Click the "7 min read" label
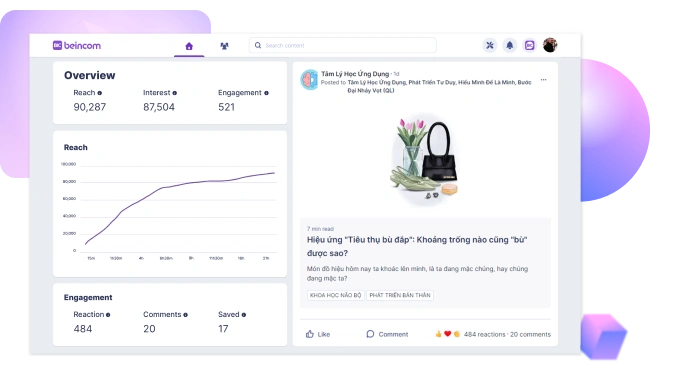This screenshot has height=386, width=673. (320, 229)
